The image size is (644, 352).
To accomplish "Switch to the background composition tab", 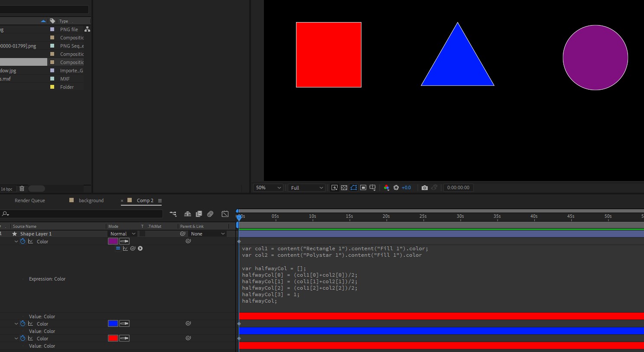I will 91,200.
